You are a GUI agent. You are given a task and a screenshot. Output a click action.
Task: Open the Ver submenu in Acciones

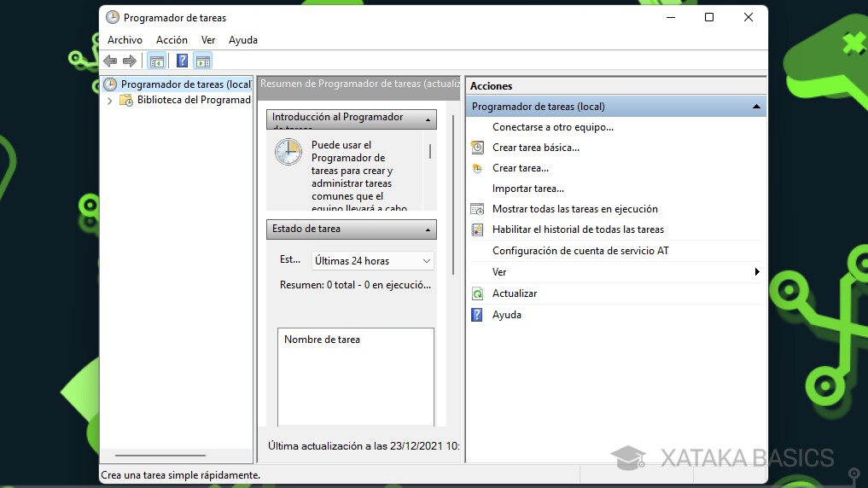click(756, 272)
